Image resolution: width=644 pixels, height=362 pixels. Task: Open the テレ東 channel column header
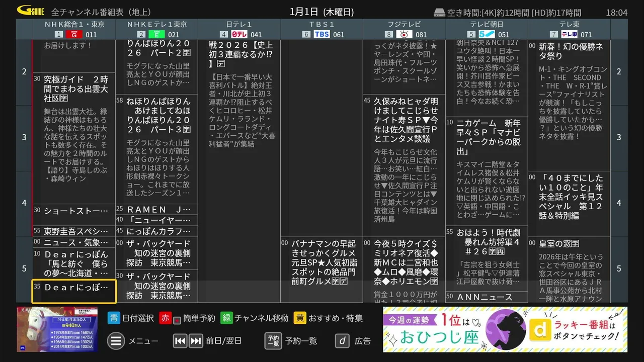point(569,29)
